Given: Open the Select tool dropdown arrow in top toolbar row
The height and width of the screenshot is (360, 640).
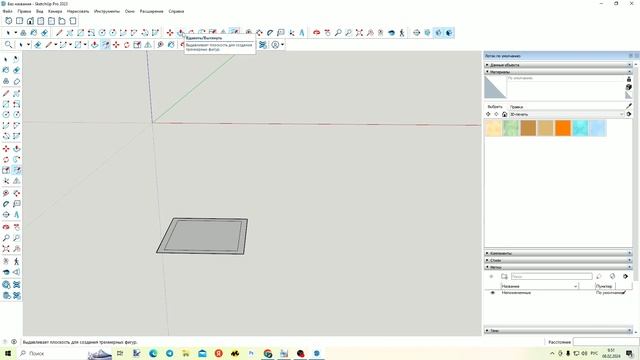Looking at the screenshot, I should coord(16,33).
